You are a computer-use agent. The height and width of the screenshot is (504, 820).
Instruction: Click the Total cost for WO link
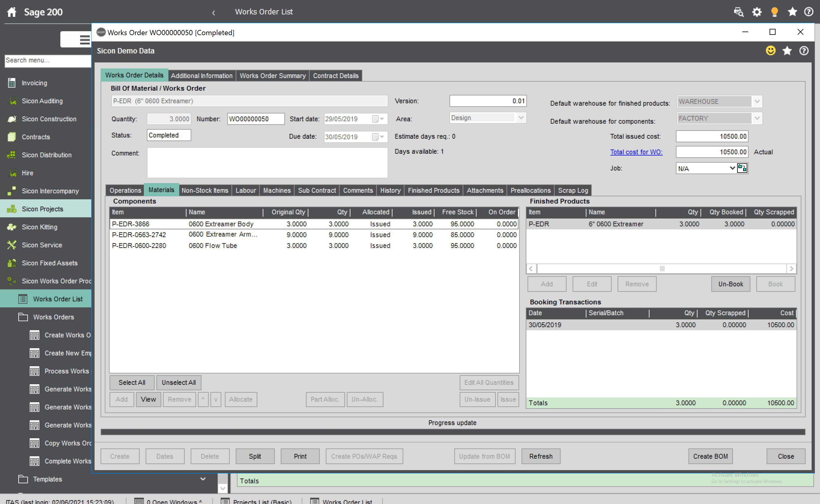636,152
